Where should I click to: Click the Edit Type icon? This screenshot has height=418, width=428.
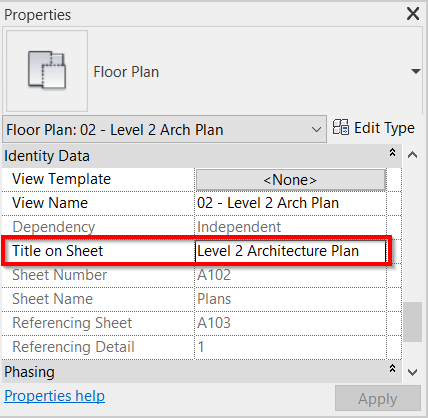click(341, 127)
